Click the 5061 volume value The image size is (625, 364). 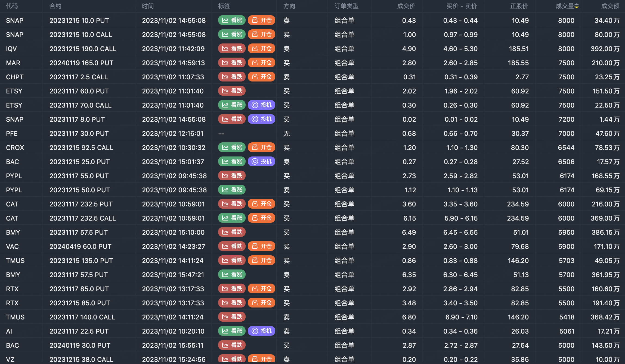click(x=567, y=331)
